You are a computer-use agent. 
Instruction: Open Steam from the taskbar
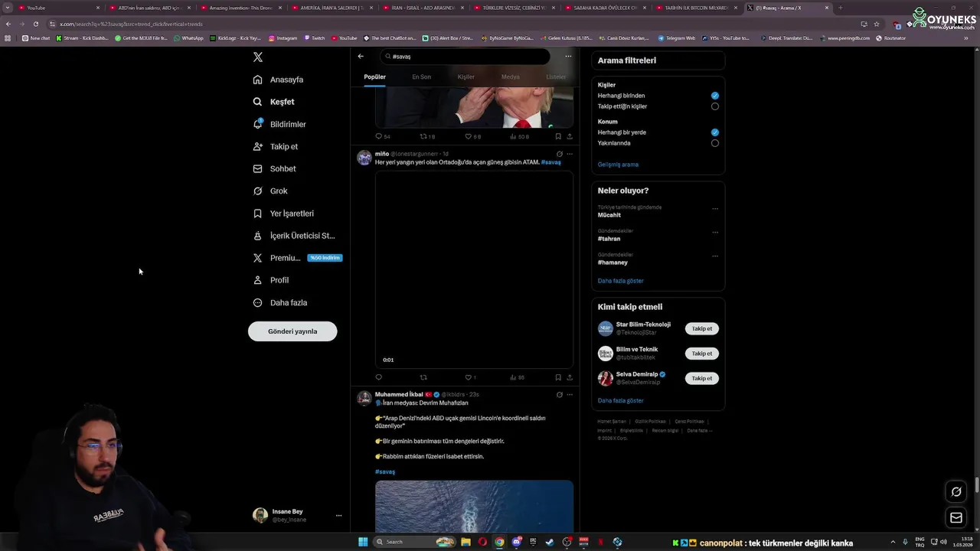(550, 542)
